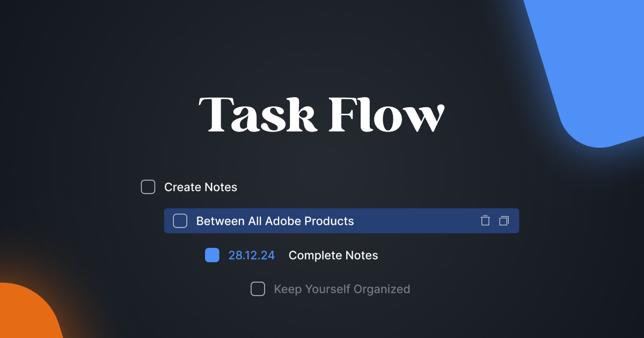Click the duplicate icon on the highlighted task
The width and height of the screenshot is (644, 338).
click(x=503, y=221)
